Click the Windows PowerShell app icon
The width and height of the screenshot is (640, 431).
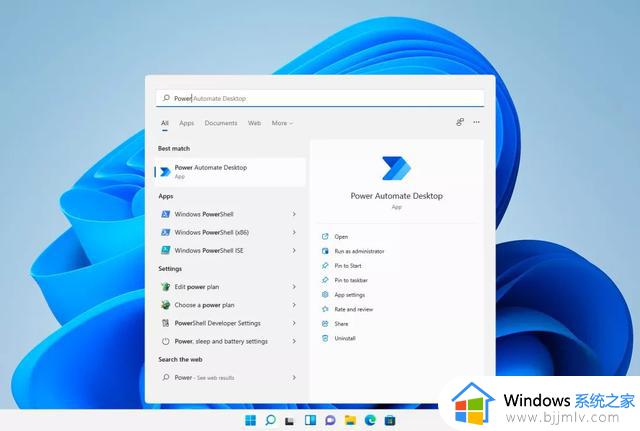point(165,214)
